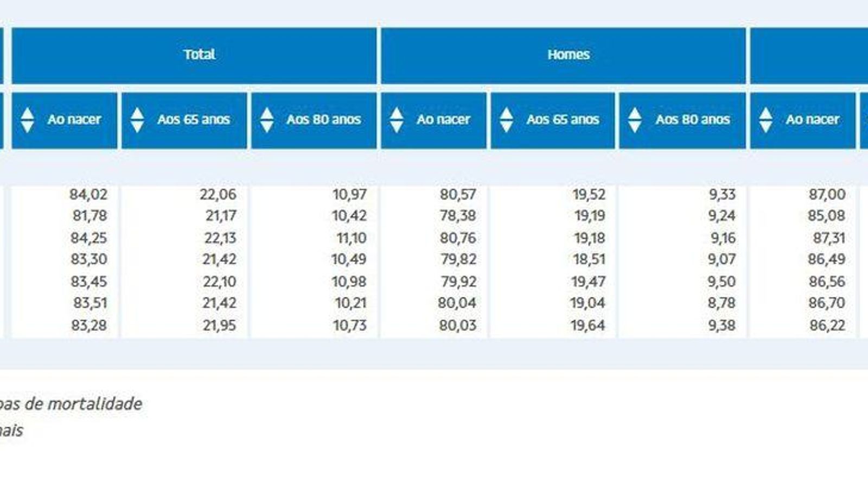
Task: Select the cell showing 84,02
Action: 88,194
